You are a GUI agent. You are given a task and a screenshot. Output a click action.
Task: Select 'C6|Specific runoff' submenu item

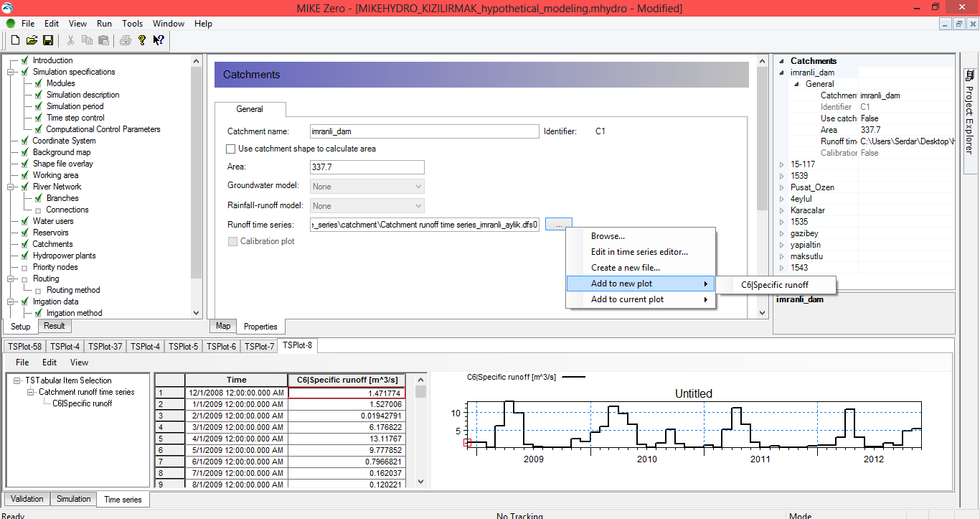point(776,285)
